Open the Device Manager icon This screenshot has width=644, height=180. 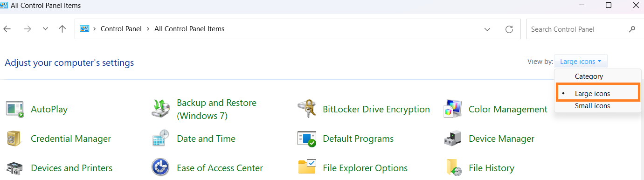pos(453,138)
